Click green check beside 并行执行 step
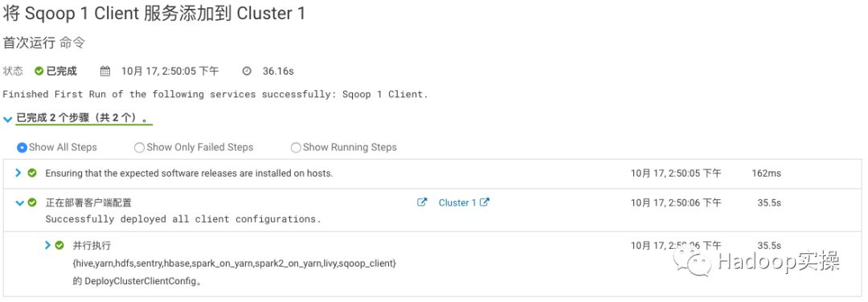The image size is (868, 302). pos(59,245)
